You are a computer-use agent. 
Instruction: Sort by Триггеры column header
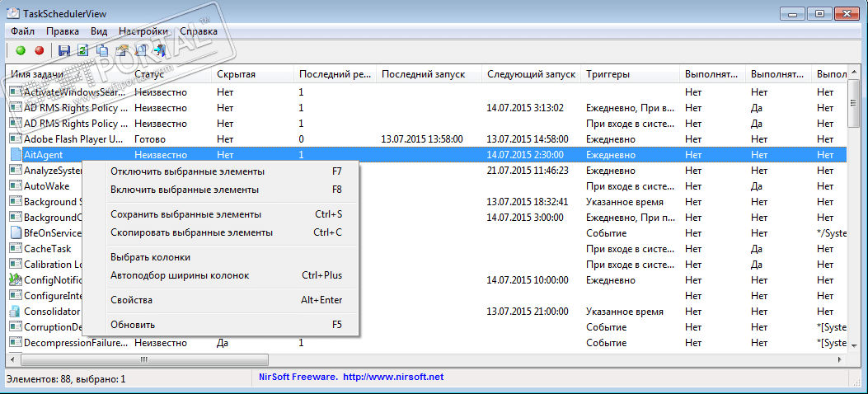[631, 74]
